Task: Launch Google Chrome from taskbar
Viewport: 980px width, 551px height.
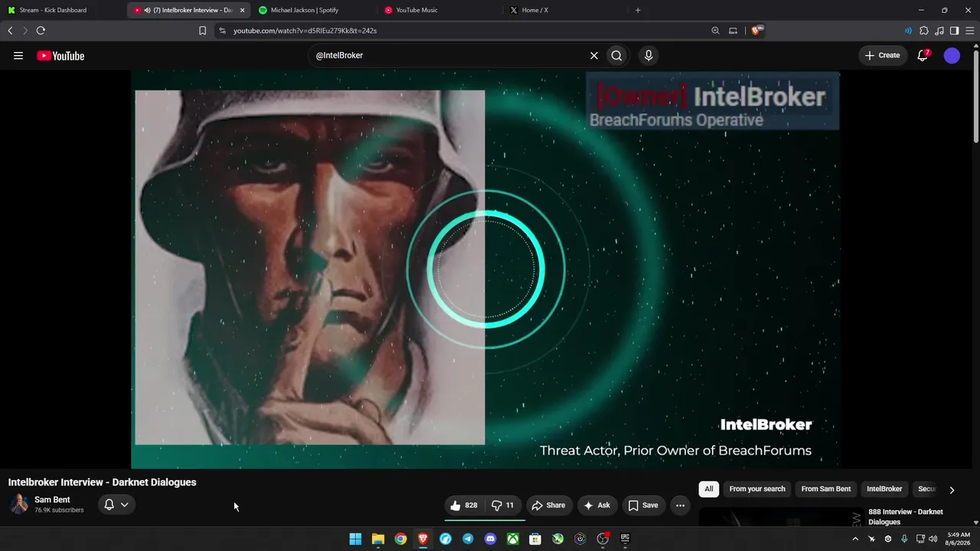Action: pos(400,539)
